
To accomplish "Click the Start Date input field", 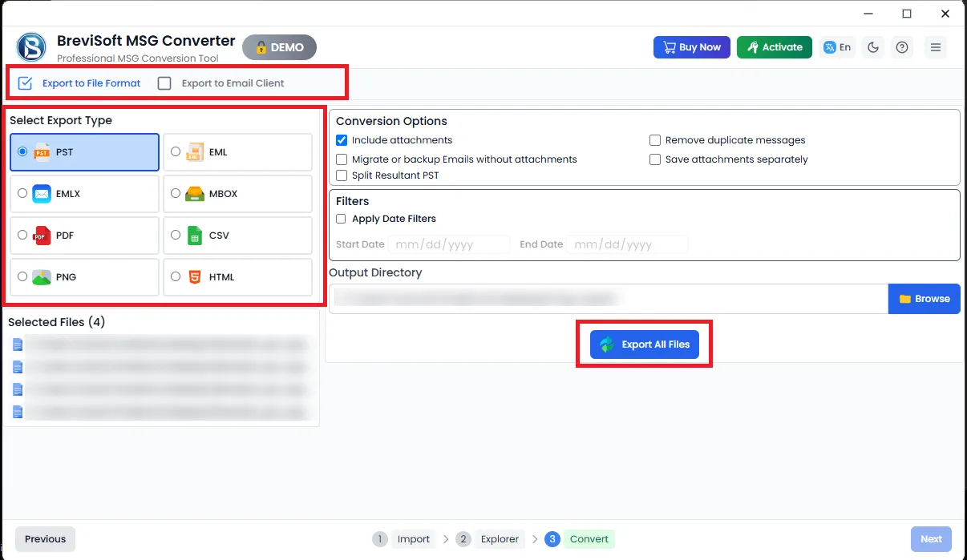I will (448, 244).
